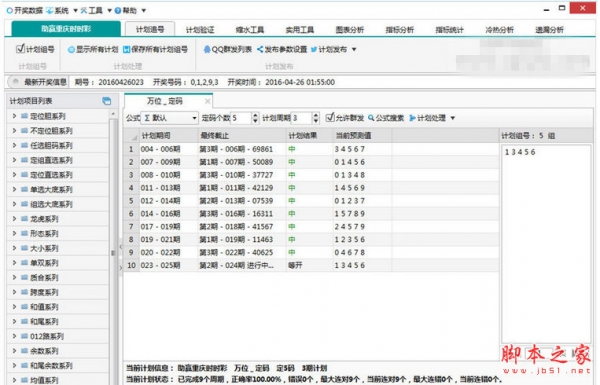Click 保存所有计划组号 save icon
The height and width of the screenshot is (385, 600).
pyautogui.click(x=126, y=49)
